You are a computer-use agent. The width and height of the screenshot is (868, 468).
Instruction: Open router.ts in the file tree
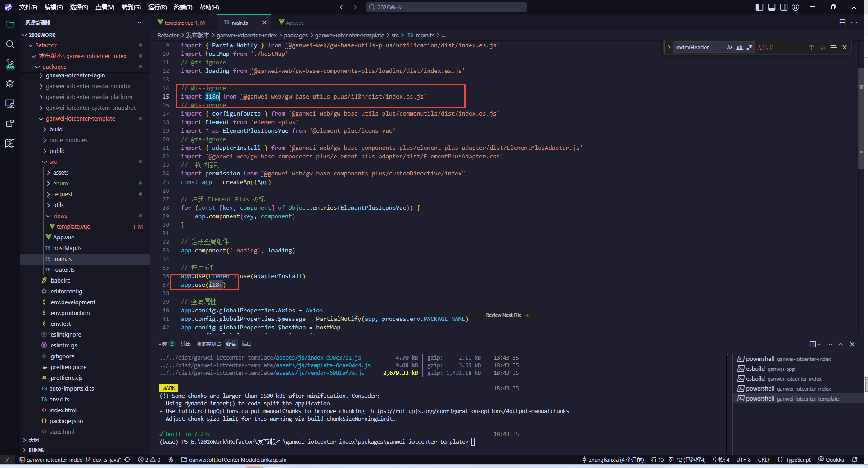(x=64, y=270)
